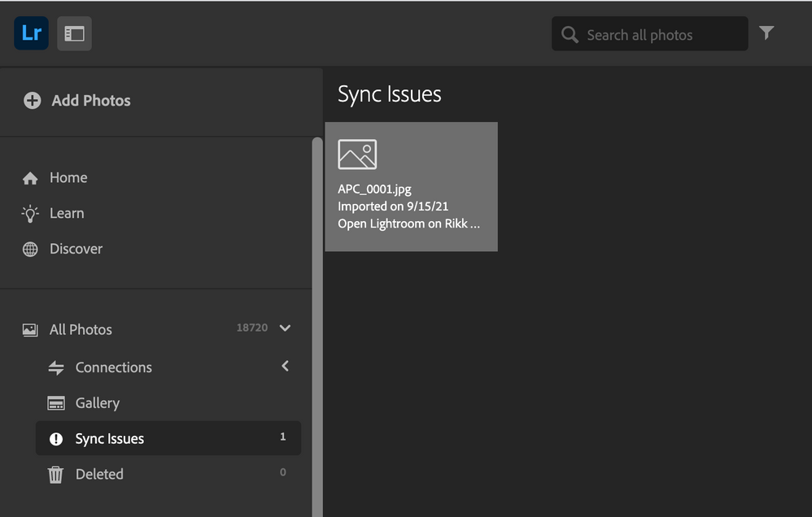
Task: Focus the Search all photos field
Action: coord(659,35)
